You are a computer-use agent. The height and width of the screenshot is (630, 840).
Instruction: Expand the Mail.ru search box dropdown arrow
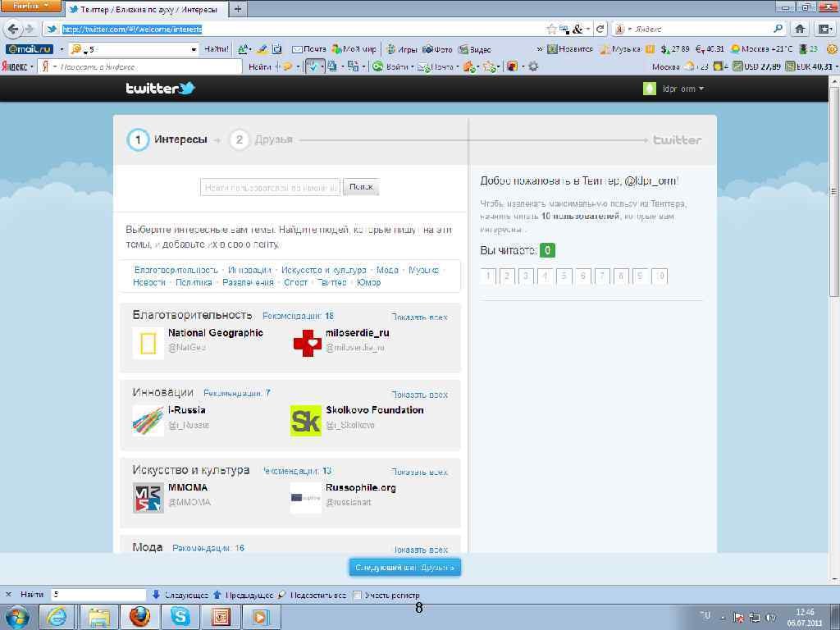[x=194, y=49]
